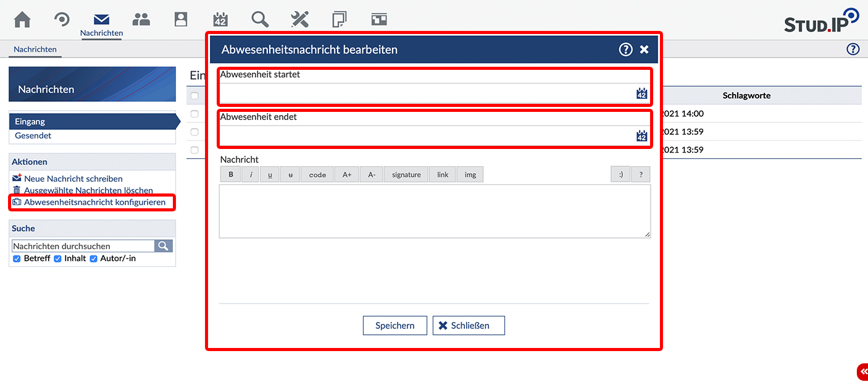Open the search magnifier in top navigation
Image resolution: width=868 pixels, height=382 pixels.
(260, 19)
